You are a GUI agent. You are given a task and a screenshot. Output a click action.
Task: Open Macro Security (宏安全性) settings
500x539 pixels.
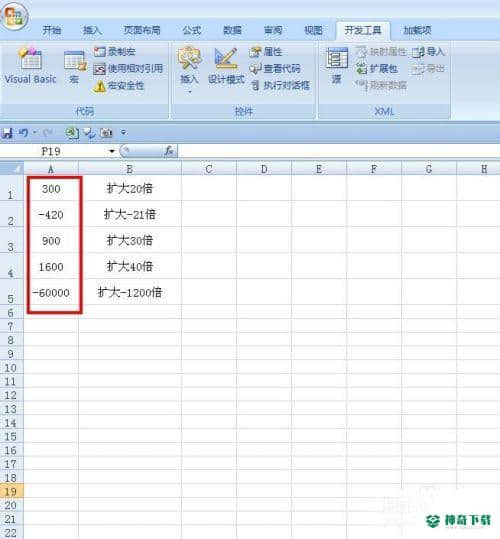[x=119, y=86]
